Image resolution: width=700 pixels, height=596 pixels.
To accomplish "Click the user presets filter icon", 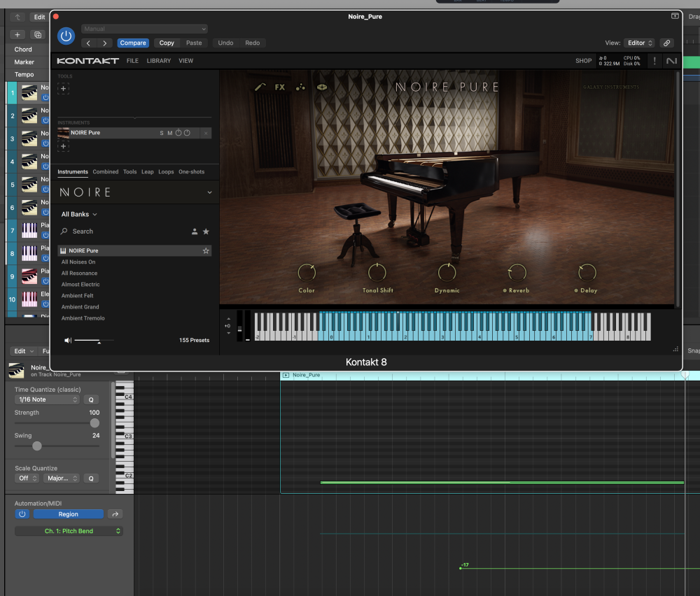I will pyautogui.click(x=195, y=232).
